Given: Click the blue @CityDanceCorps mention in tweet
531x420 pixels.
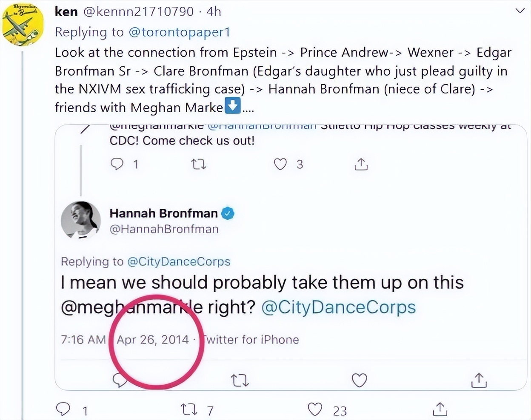Looking at the screenshot, I should [x=338, y=307].
